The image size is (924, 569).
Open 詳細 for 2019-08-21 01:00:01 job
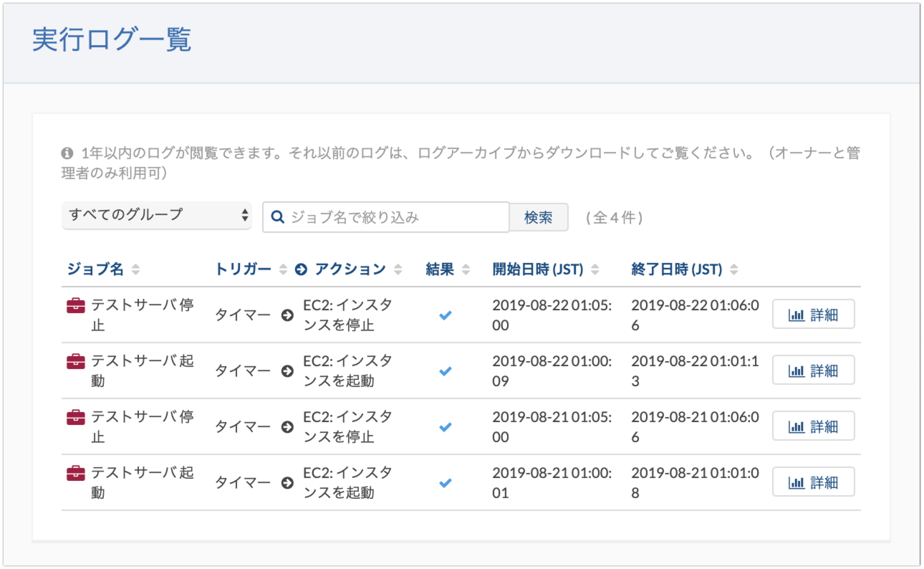click(813, 482)
